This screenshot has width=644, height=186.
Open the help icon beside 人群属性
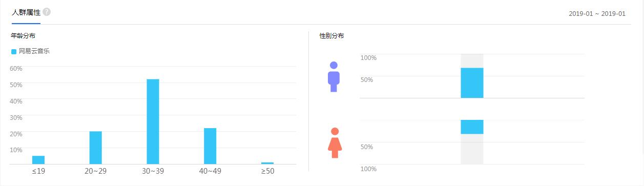(x=47, y=12)
